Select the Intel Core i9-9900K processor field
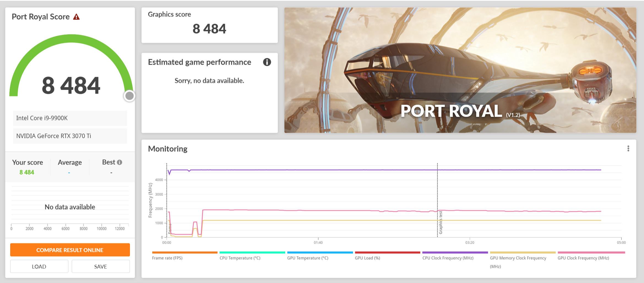The width and height of the screenshot is (644, 283). pyautogui.click(x=70, y=118)
